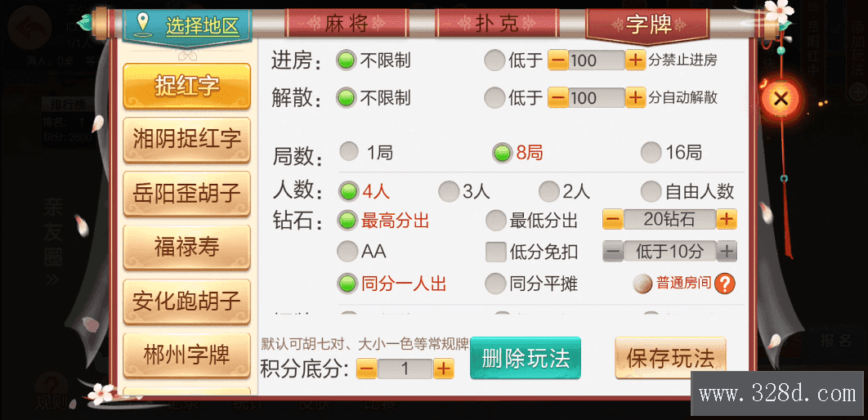868x420 pixels.
Task: Select the 16局 radio option
Action: [x=651, y=152]
